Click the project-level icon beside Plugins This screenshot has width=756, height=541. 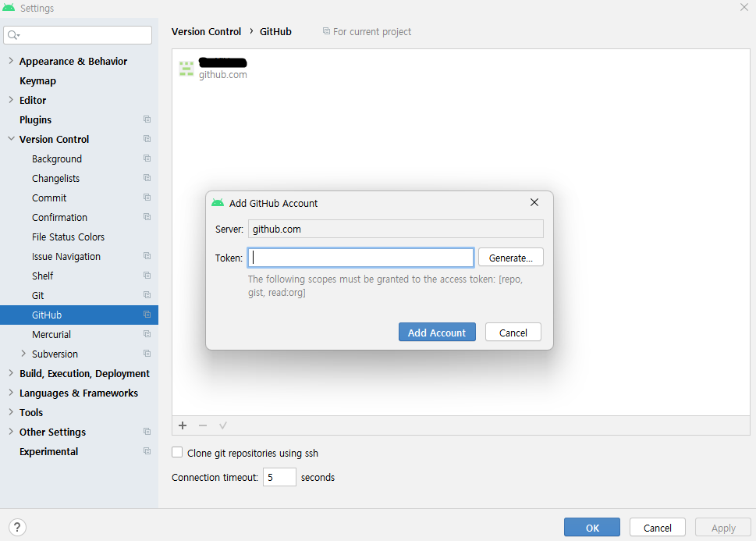(x=147, y=119)
